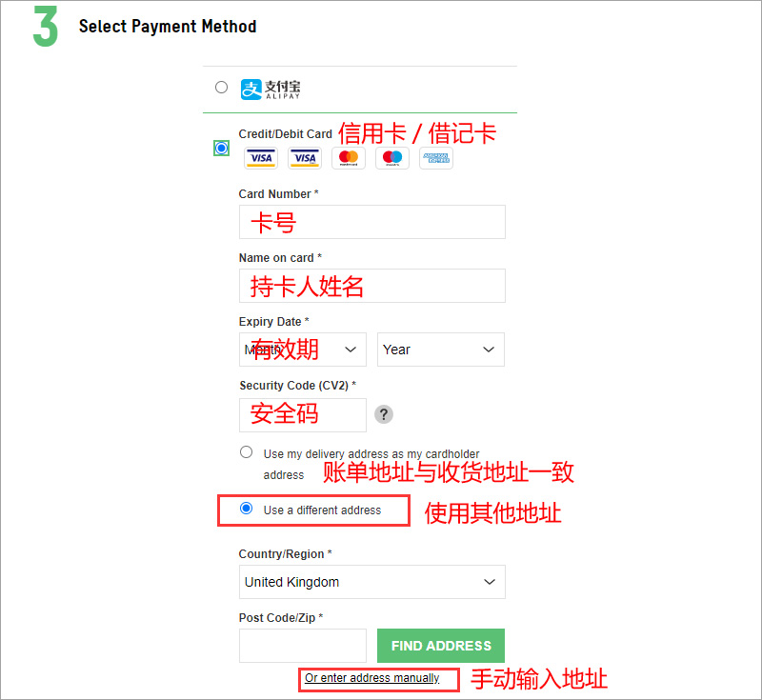Choose use my delivery address as cardholder address
The height and width of the screenshot is (700, 762).
tap(247, 452)
